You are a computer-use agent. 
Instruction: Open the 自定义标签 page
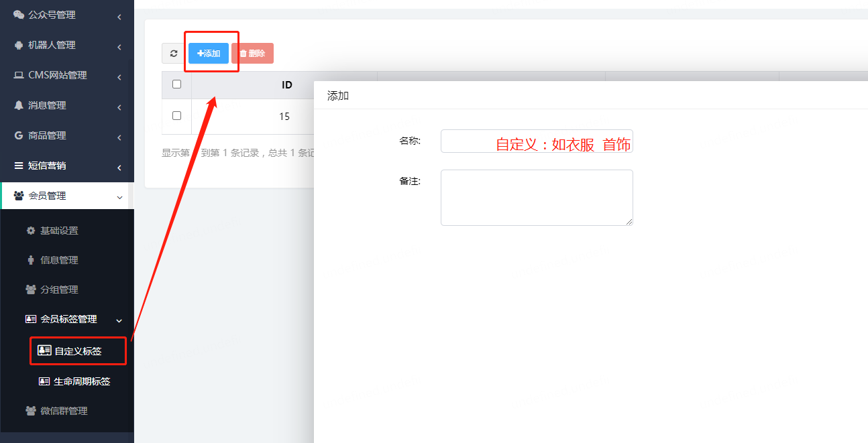74,351
